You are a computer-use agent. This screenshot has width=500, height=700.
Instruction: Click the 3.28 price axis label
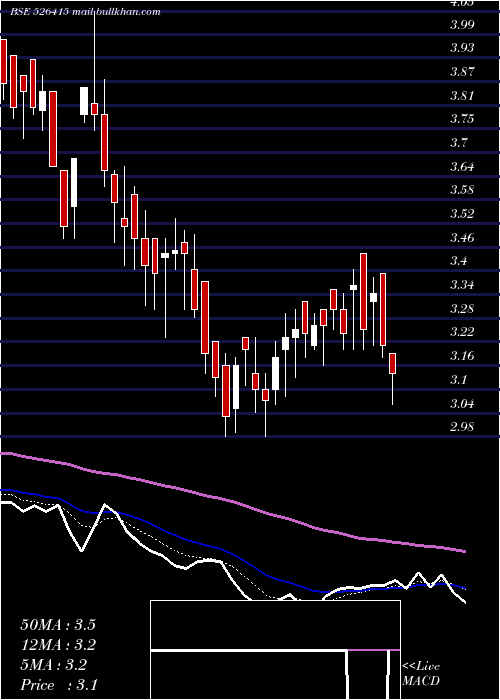coord(462,309)
